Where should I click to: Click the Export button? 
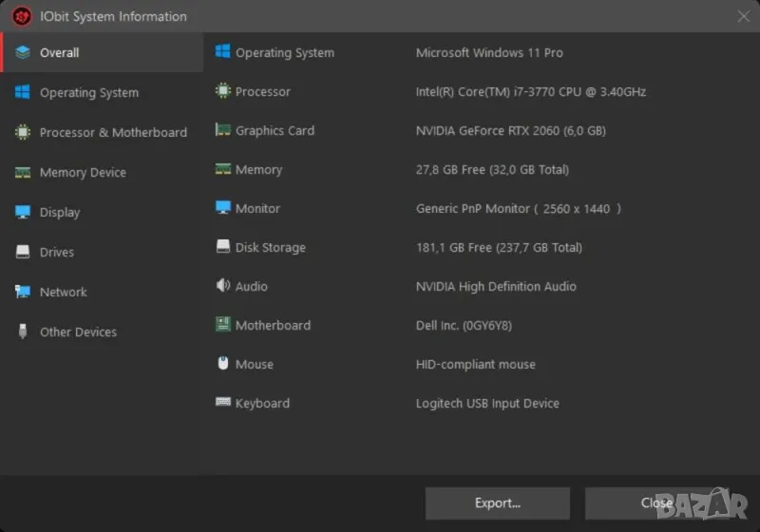click(x=497, y=503)
